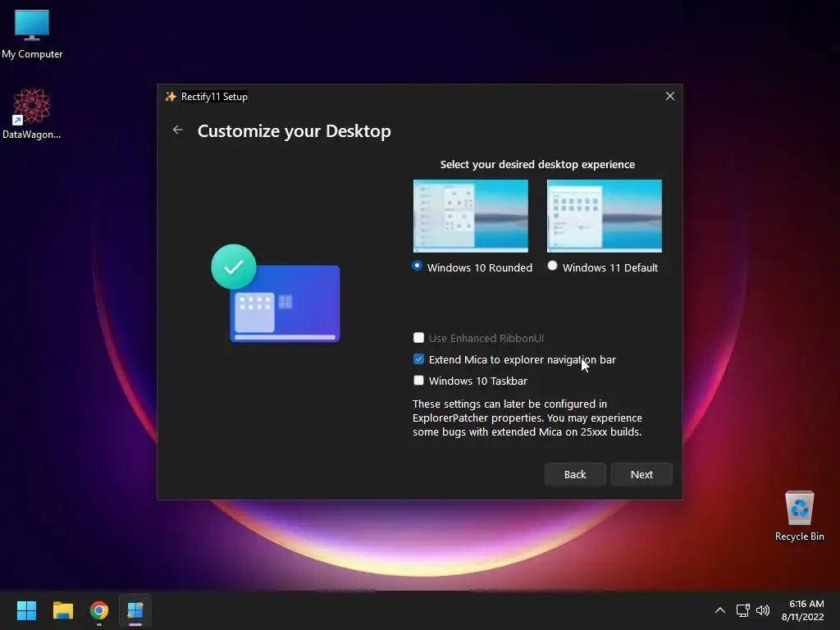Open the Windows Start menu

pyautogui.click(x=26, y=610)
